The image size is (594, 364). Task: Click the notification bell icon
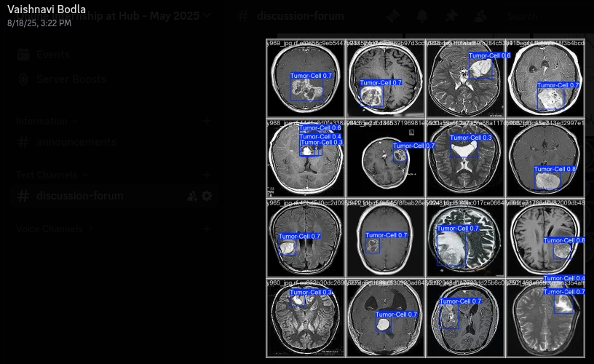pos(422,15)
